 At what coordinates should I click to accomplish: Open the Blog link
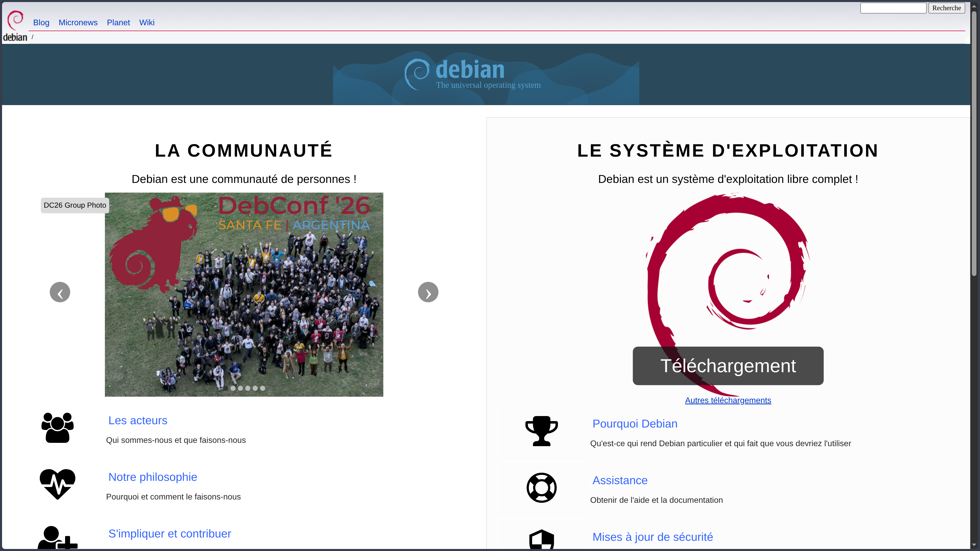41,22
